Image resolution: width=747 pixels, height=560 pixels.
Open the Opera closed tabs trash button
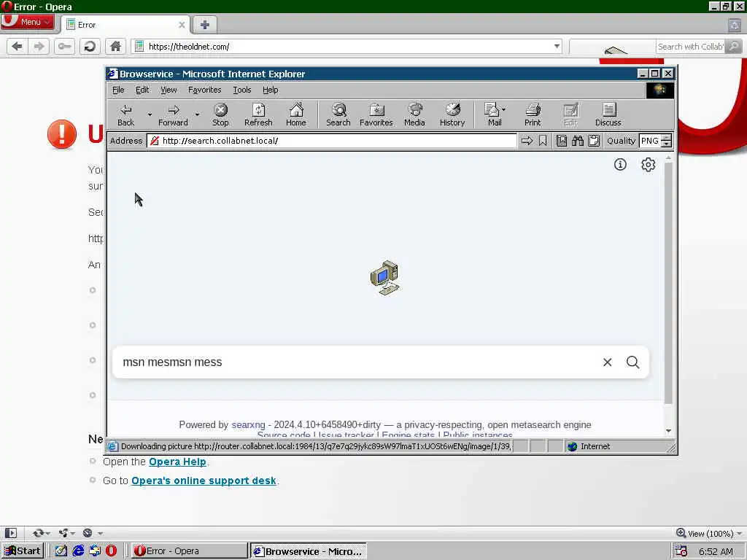735,26
